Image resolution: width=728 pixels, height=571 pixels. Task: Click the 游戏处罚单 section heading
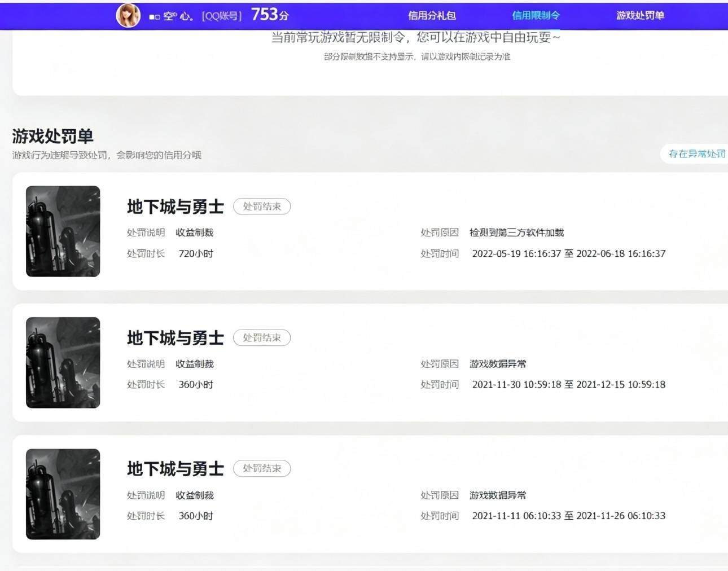52,136
